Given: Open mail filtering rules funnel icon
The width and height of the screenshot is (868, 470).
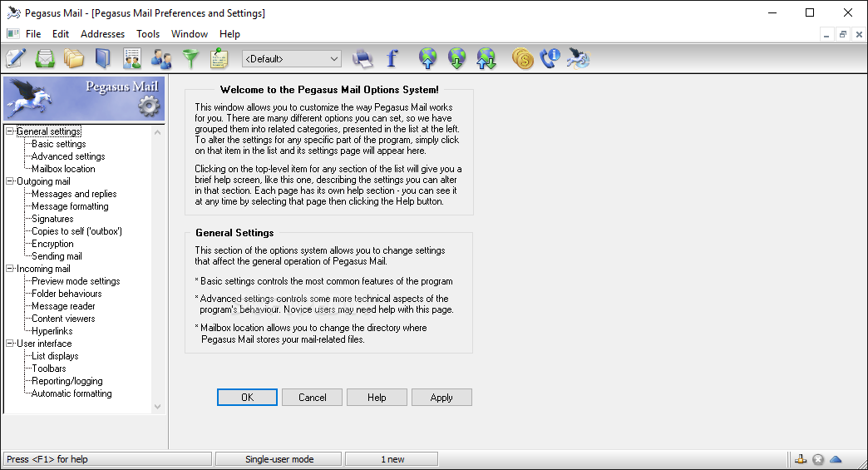Looking at the screenshot, I should (x=190, y=58).
